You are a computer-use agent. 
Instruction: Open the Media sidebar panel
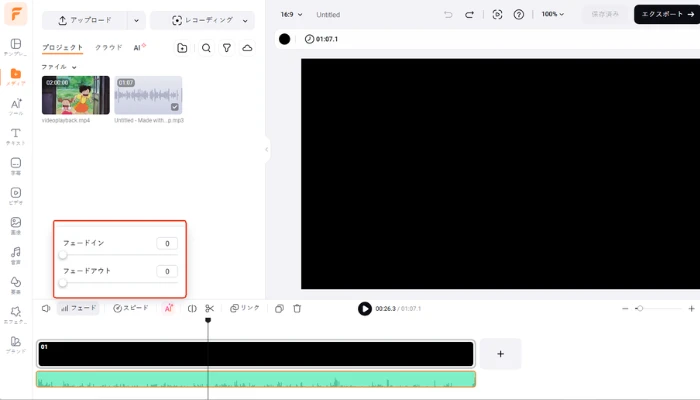click(x=16, y=77)
